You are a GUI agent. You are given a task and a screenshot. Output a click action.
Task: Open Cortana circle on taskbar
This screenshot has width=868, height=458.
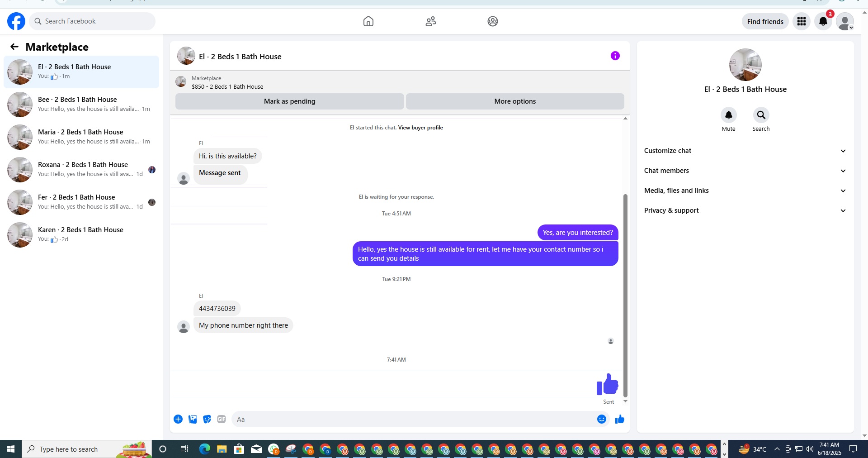click(x=163, y=449)
